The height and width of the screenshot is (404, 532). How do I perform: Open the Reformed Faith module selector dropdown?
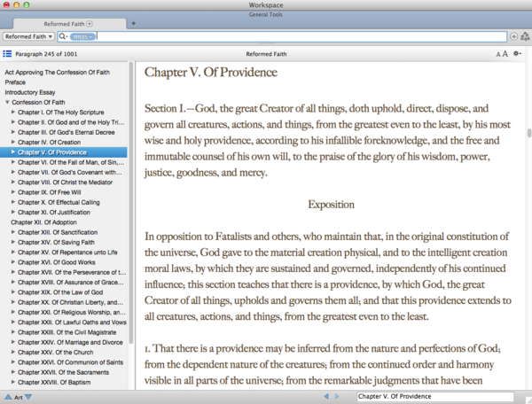[x=28, y=36]
